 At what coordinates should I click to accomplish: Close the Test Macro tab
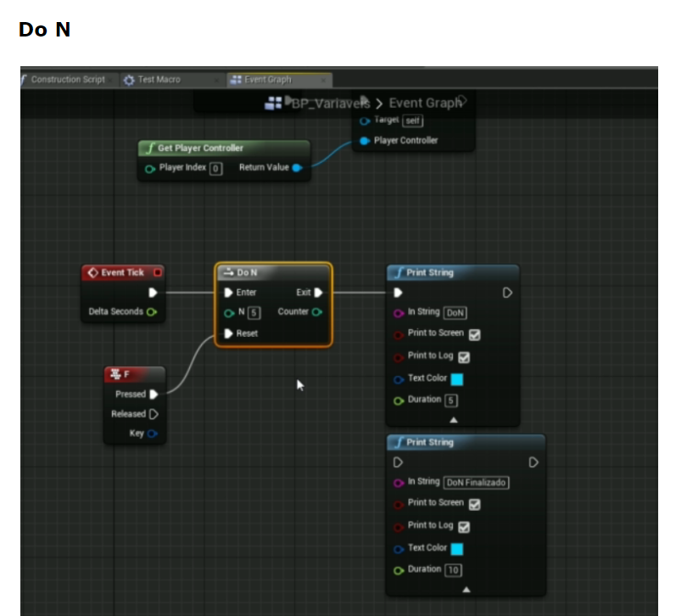[216, 81]
